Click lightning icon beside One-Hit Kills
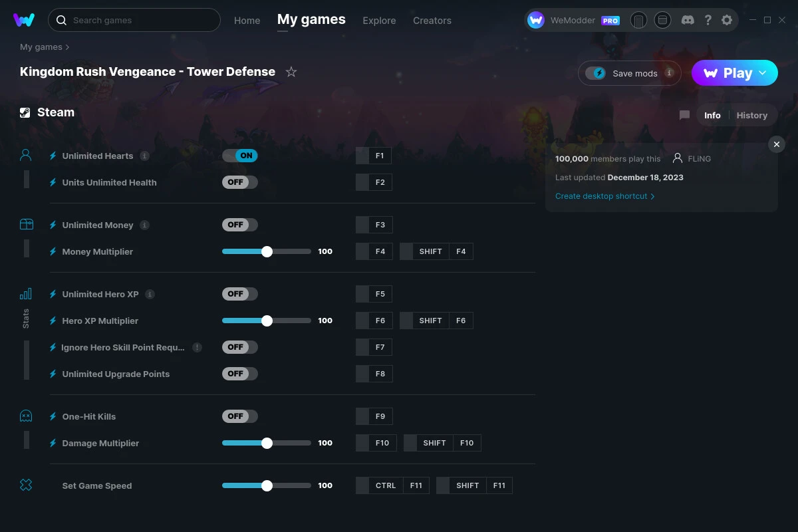Image resolution: width=798 pixels, height=532 pixels. point(53,416)
